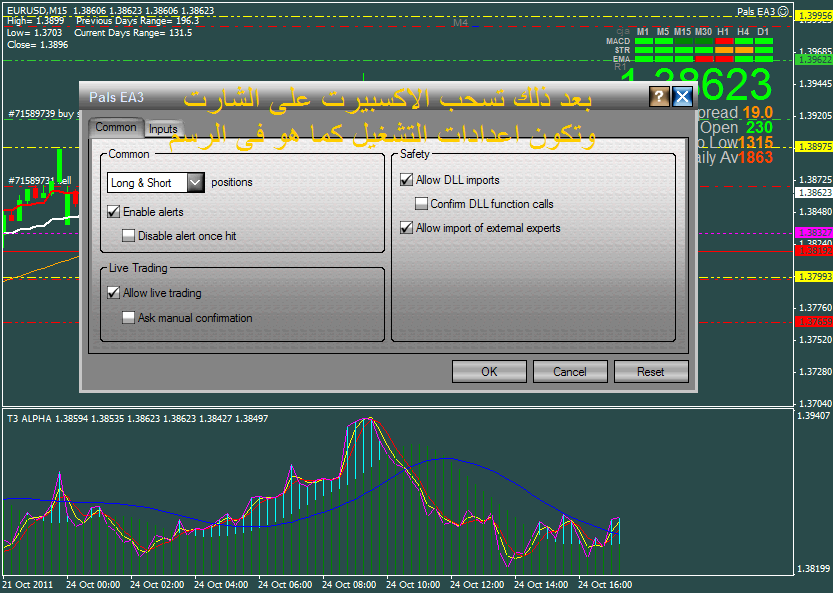Click the green M1 MACD signal box
This screenshot has width=833, height=593.
click(643, 41)
